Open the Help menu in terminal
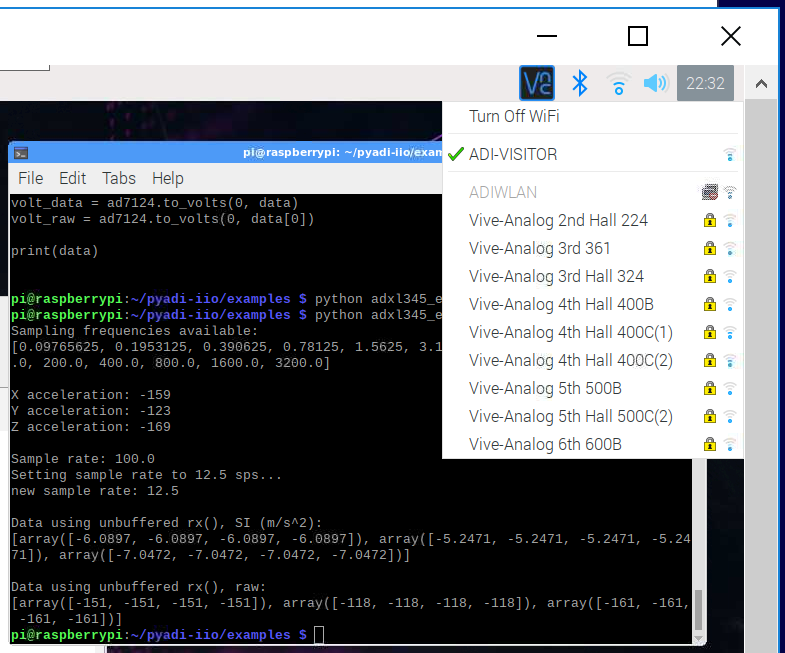 tap(168, 179)
